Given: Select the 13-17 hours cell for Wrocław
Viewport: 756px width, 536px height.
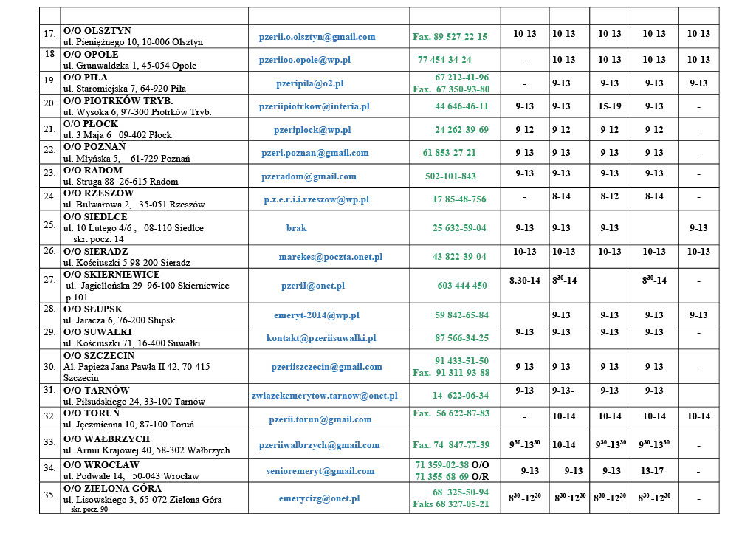Looking at the screenshot, I should (x=653, y=472).
